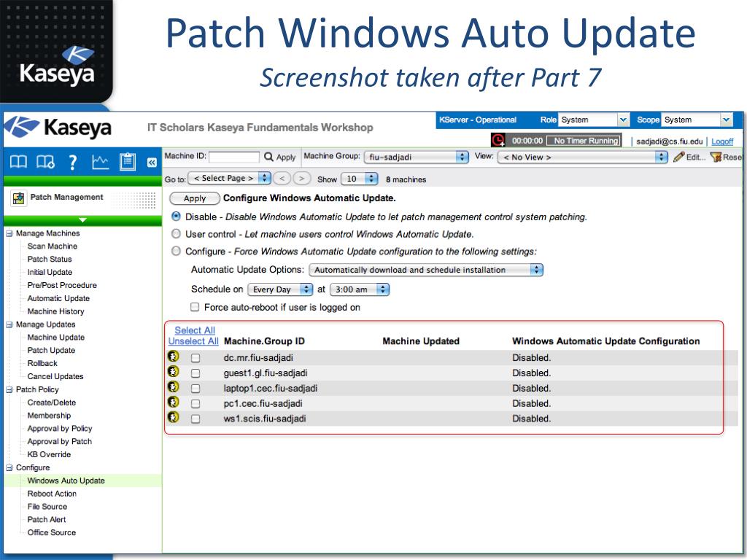Collapse the Manage Updates tree section
This screenshot has height=560, width=747.
pyautogui.click(x=9, y=324)
